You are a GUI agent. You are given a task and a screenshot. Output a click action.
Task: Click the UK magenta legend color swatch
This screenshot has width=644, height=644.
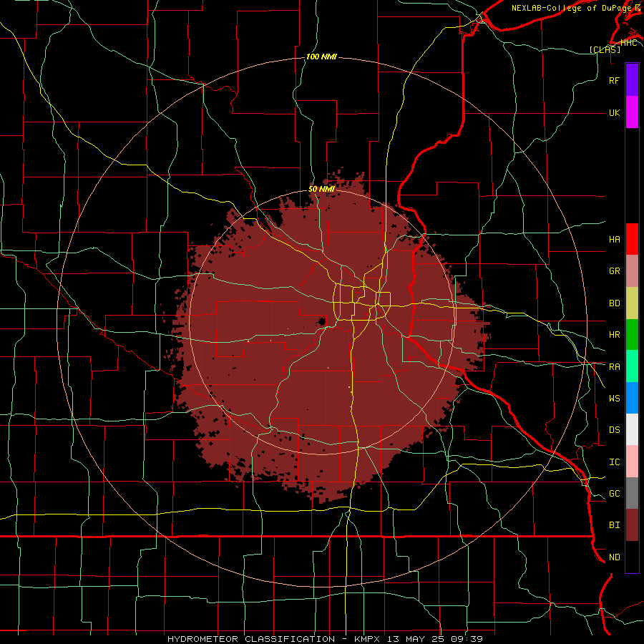[632, 112]
